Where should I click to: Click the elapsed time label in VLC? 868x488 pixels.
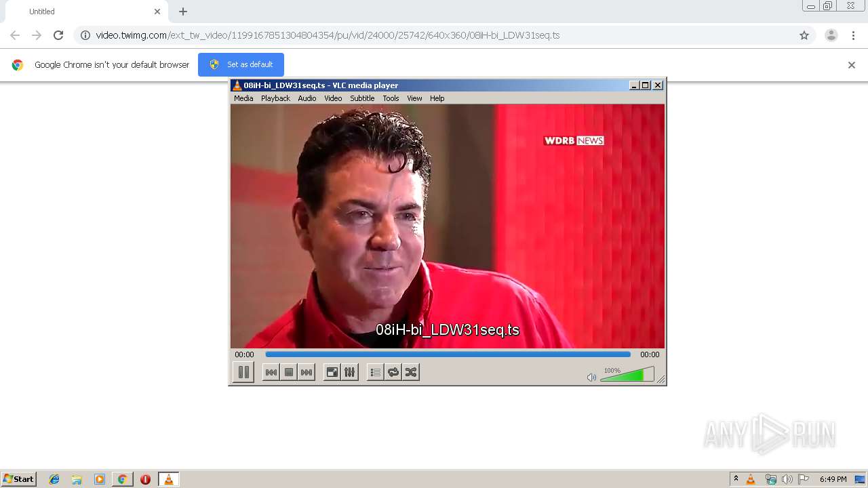pyautogui.click(x=244, y=354)
